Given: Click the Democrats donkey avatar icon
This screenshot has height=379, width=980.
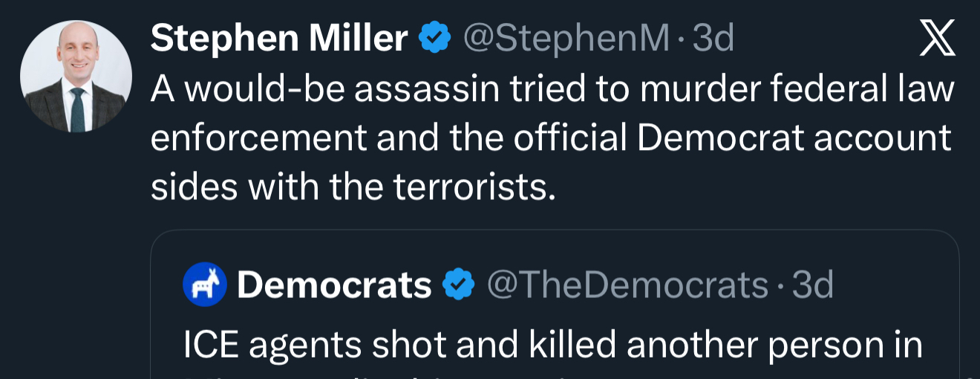Looking at the screenshot, I should click(x=204, y=285).
